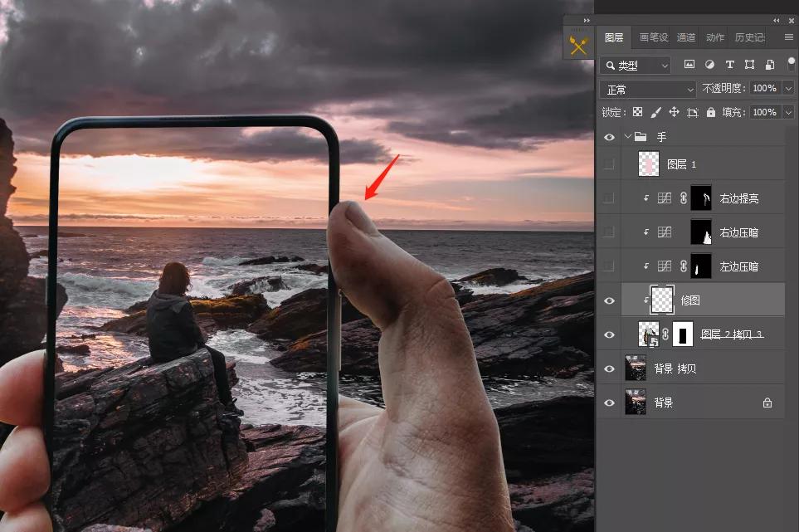Viewport: 799px width, 532px height.
Task: Click the 右边提亮 layer name
Action: pos(739,198)
